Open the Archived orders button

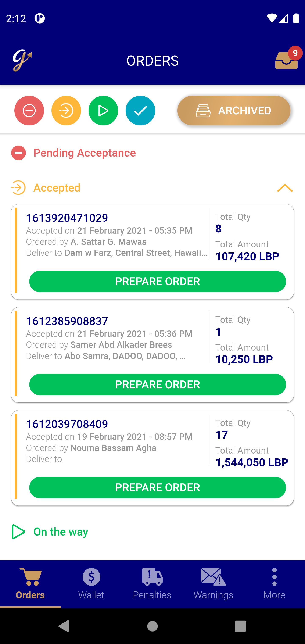[x=234, y=111]
